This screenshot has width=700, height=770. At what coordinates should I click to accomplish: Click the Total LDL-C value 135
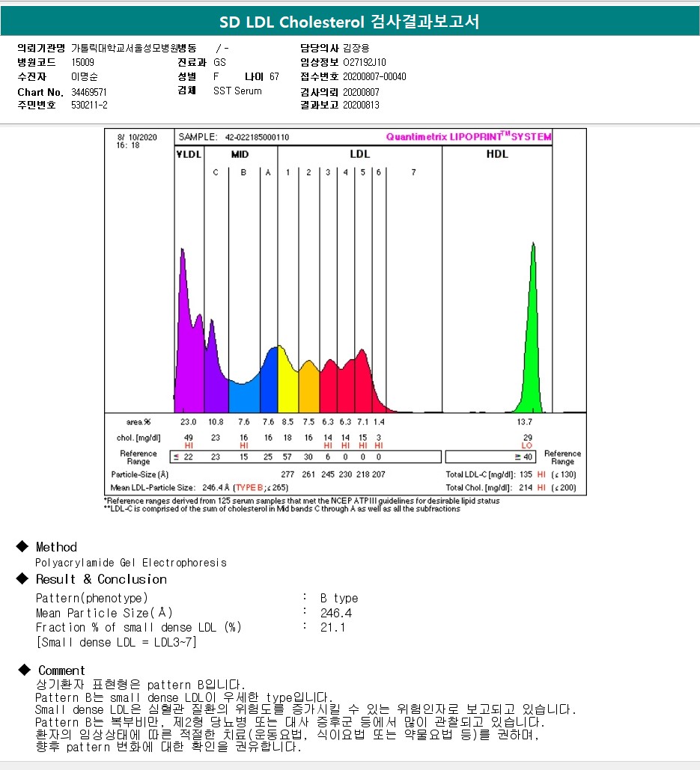(526, 474)
